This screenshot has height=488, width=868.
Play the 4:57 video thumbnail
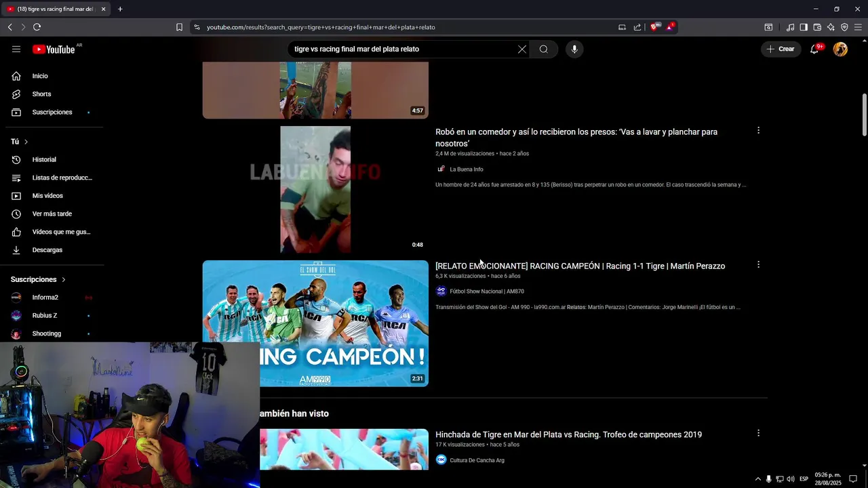tap(315, 90)
